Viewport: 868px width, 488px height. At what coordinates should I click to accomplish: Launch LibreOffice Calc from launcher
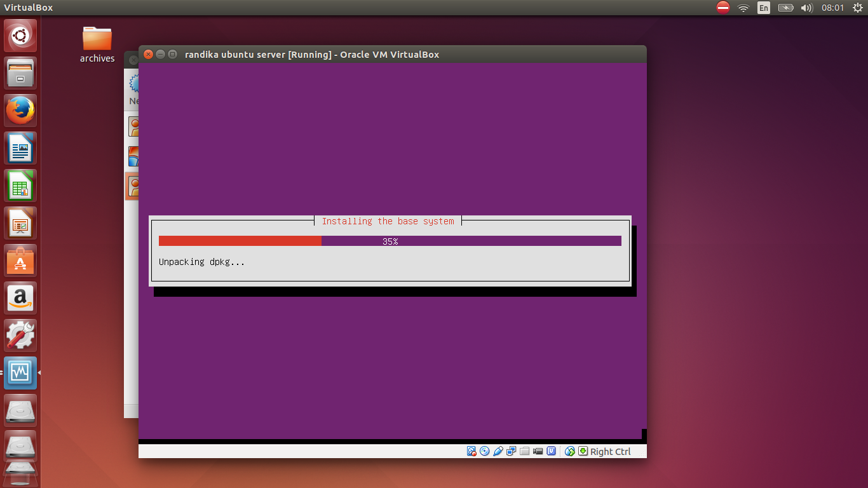(20, 186)
